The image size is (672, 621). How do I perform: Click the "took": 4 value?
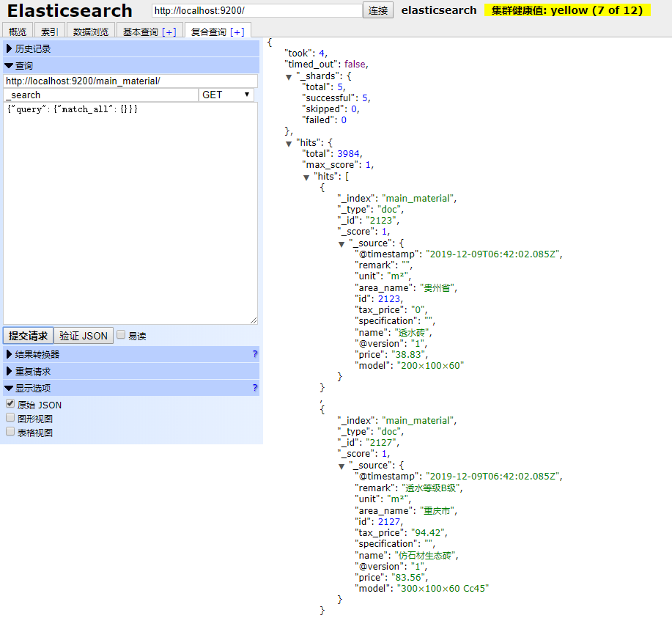coord(322,54)
